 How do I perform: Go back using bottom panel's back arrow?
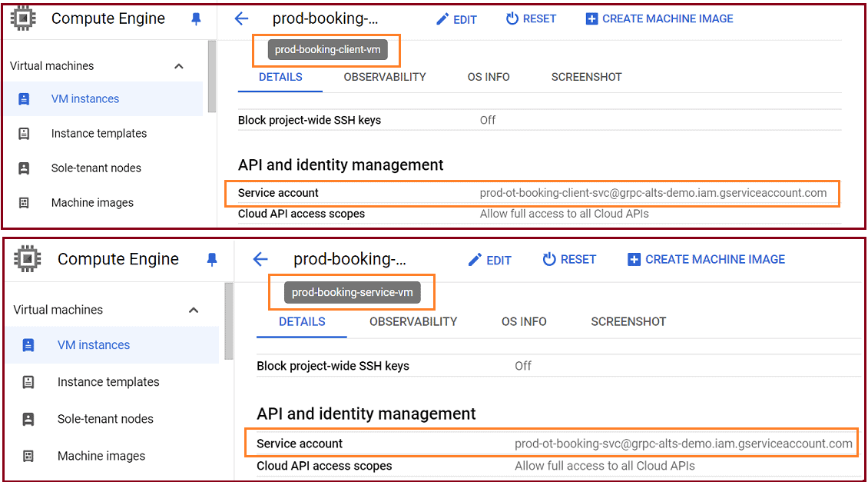point(260,259)
